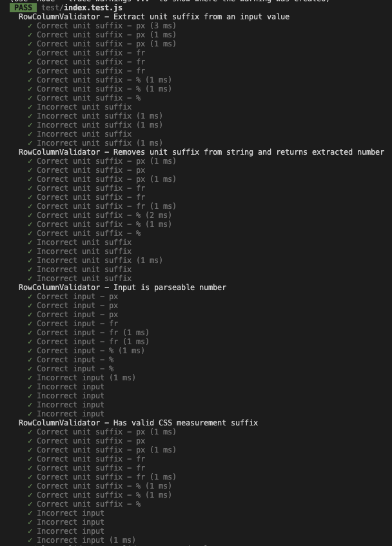Click the "Correct unit suffix – % (2 ms)" result text

(x=104, y=215)
